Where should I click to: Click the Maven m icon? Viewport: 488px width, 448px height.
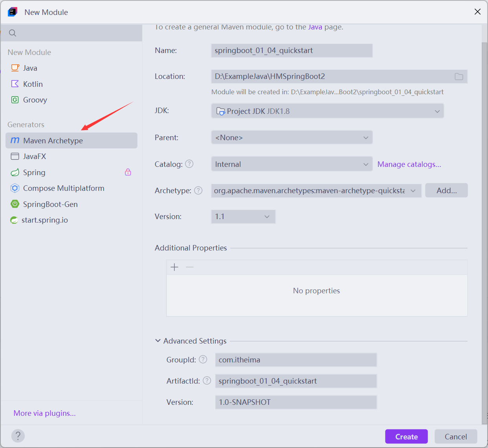point(15,140)
